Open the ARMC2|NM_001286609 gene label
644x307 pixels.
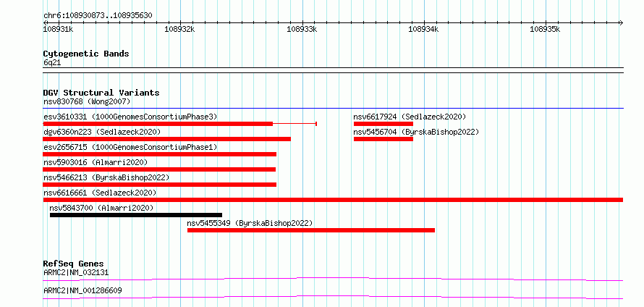click(82, 290)
